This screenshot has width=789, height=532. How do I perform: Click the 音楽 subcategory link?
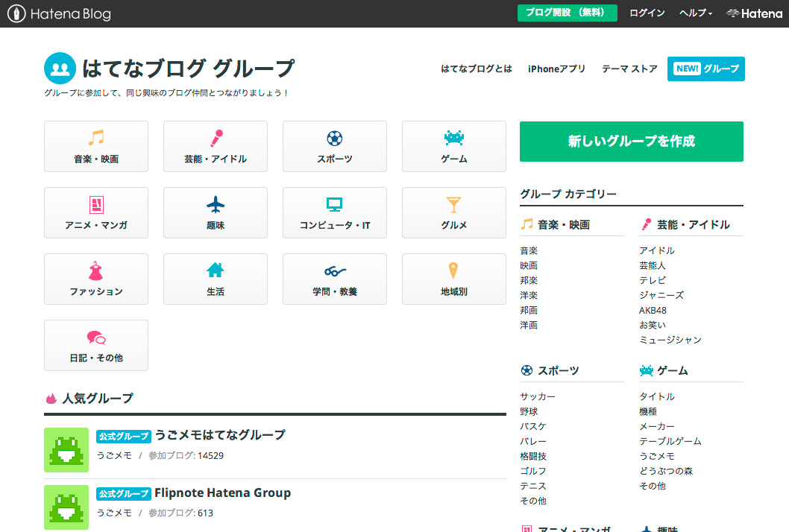coord(529,250)
